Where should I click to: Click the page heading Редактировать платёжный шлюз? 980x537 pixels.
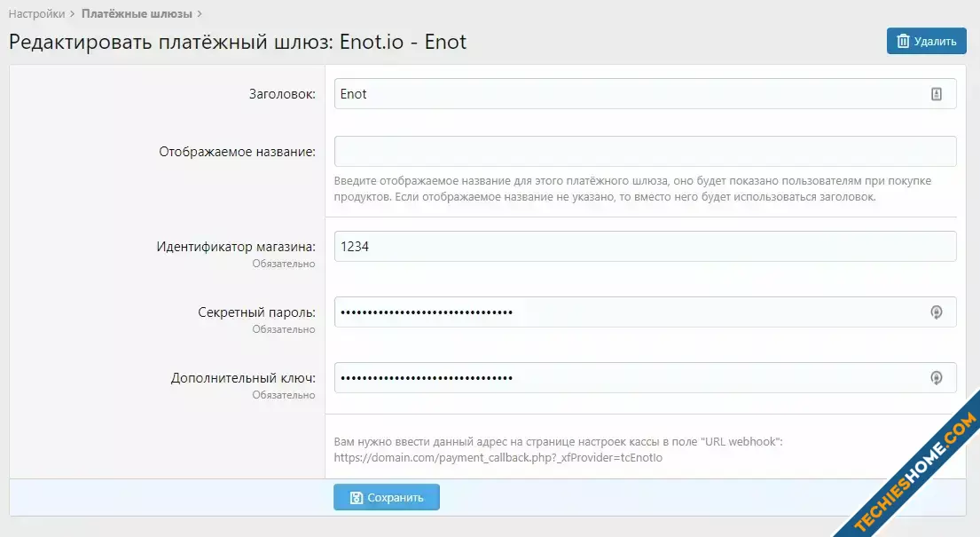(x=238, y=42)
